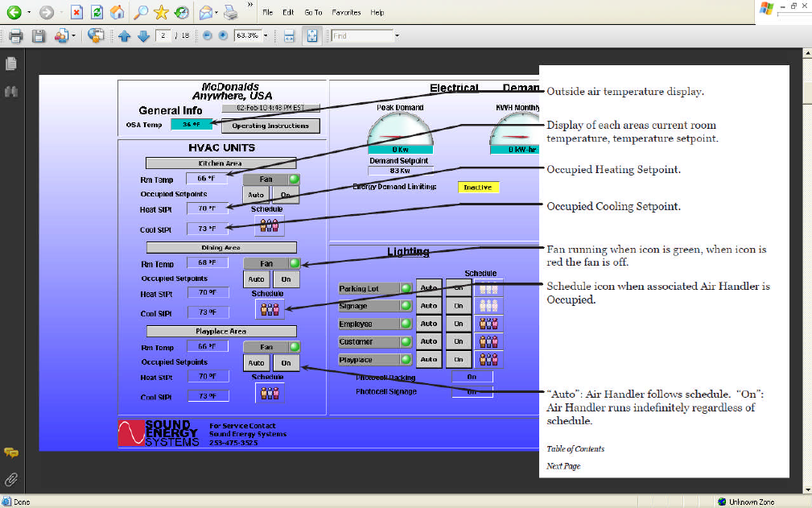Click the green browser Back arrow
Viewport: 812px width, 508px height.
[14, 12]
